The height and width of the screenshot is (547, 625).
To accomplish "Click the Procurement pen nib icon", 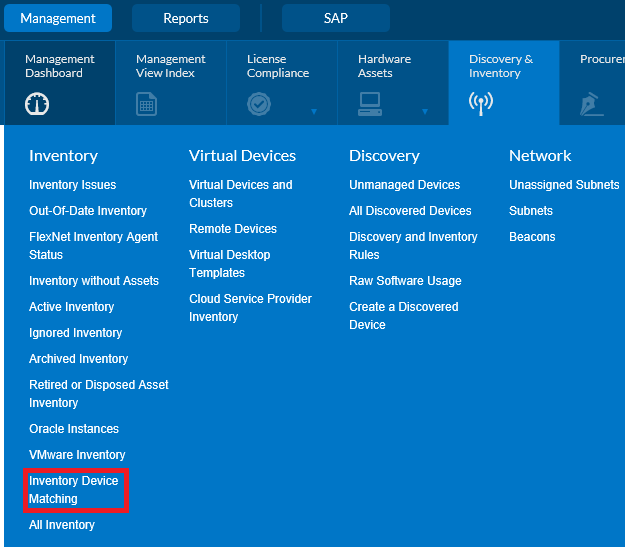I will click(591, 104).
